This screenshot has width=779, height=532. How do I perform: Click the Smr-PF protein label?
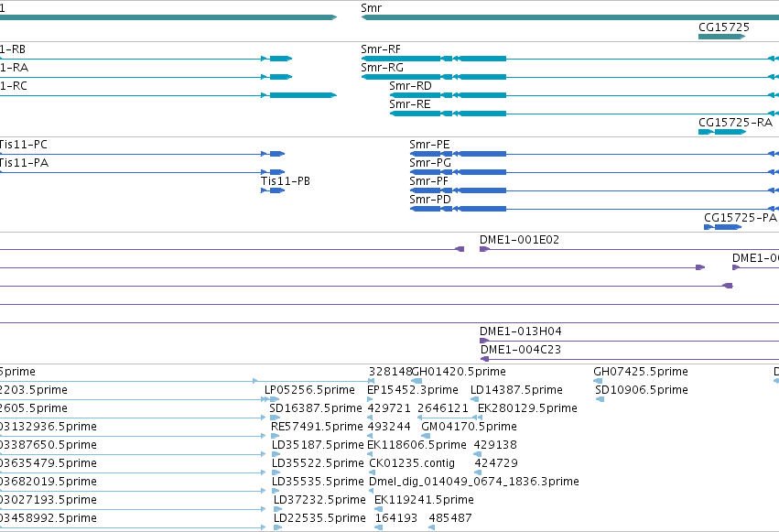point(428,181)
